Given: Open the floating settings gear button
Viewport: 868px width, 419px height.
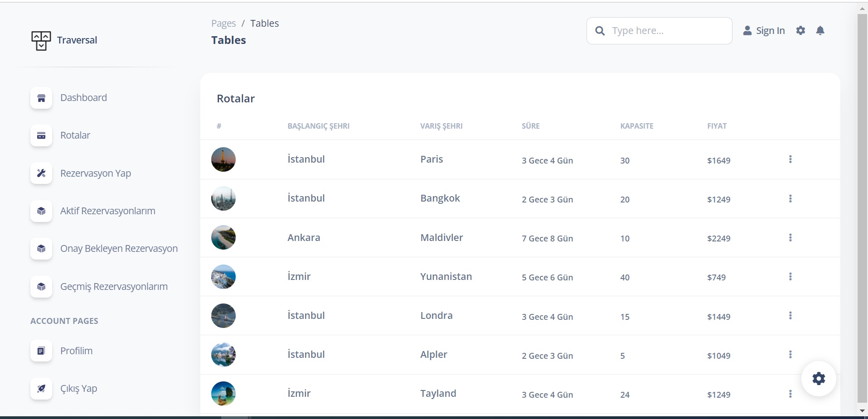Looking at the screenshot, I should pyautogui.click(x=819, y=378).
